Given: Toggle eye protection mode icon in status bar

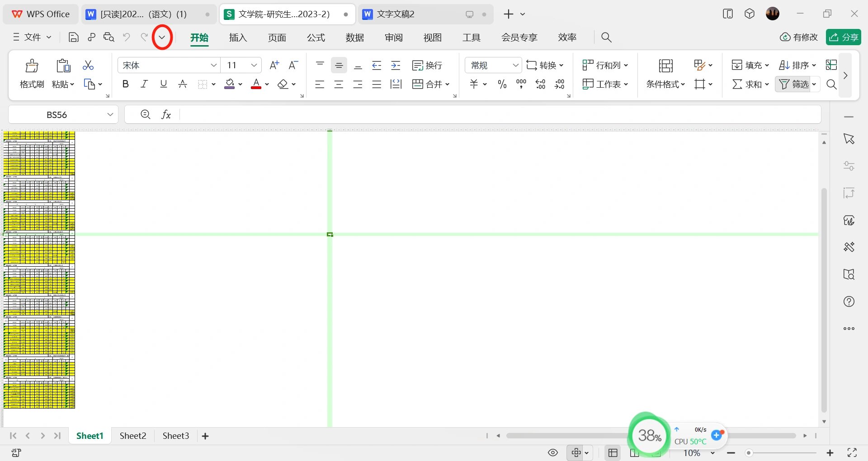Looking at the screenshot, I should tap(553, 452).
